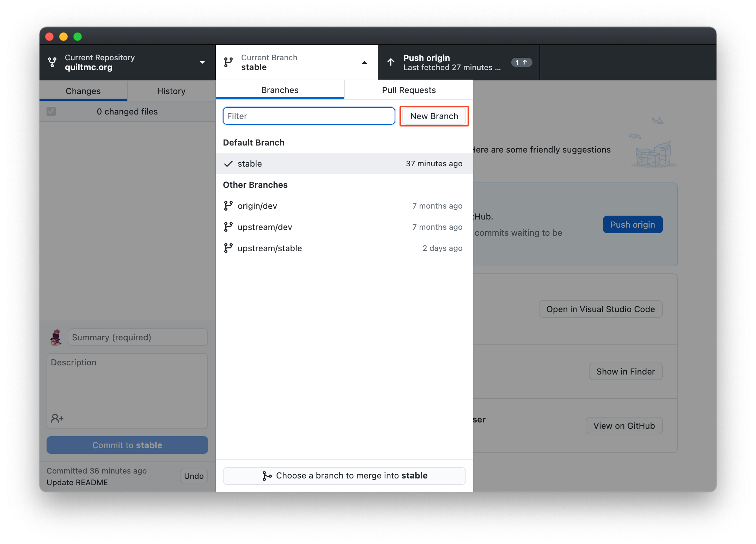Click the Filter branches input field
The image size is (756, 544).
tap(309, 116)
